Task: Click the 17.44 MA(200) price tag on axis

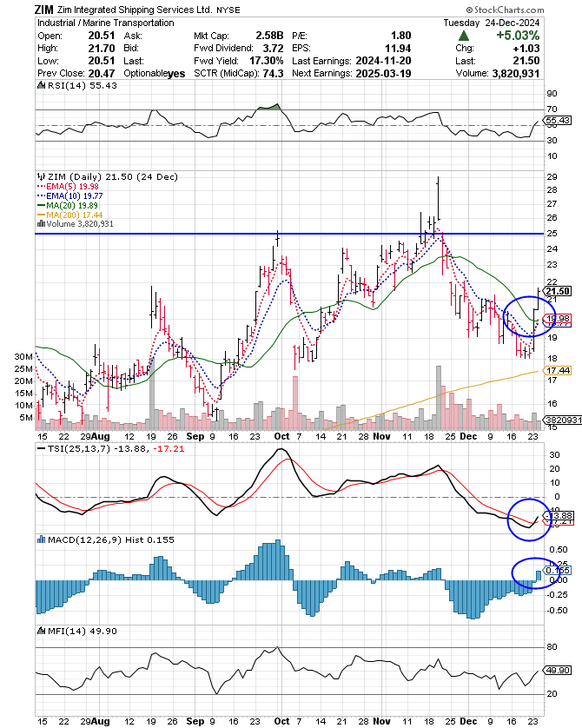Action: point(558,370)
